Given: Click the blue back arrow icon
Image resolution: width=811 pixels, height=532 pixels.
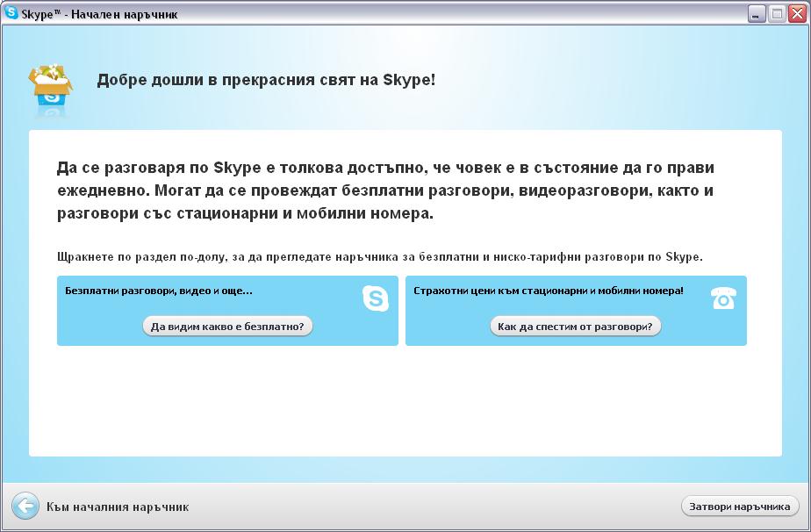Looking at the screenshot, I should (25, 506).
